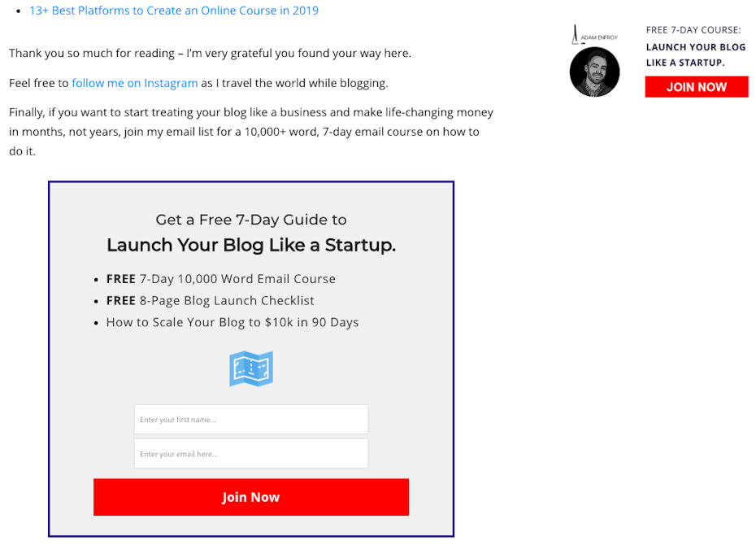Click the sidebar "LAUNCH YOUR BLOG LIKE A STARTUP." text
756x545 pixels.
click(696, 54)
